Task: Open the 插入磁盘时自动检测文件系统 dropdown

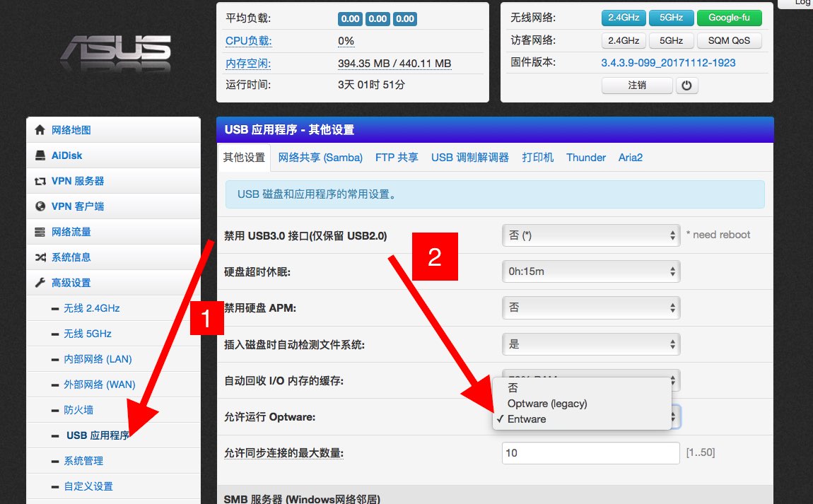Action: click(590, 344)
